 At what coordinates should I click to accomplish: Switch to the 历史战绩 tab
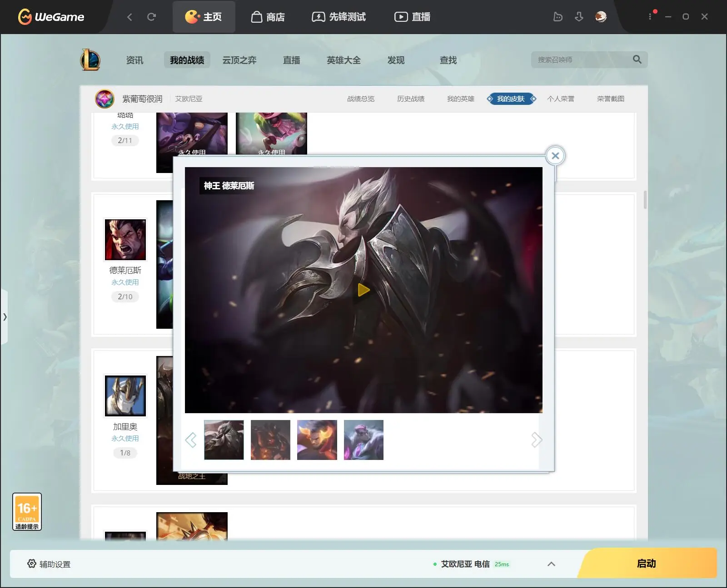tap(411, 99)
